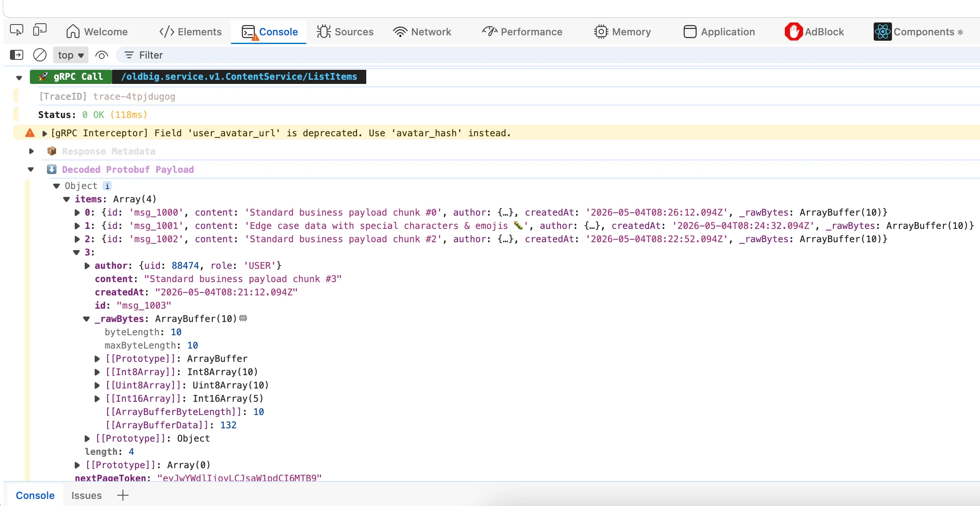
Task: Collapse the _rawBytes ArrayBuffer(10) node
Action: click(x=86, y=319)
